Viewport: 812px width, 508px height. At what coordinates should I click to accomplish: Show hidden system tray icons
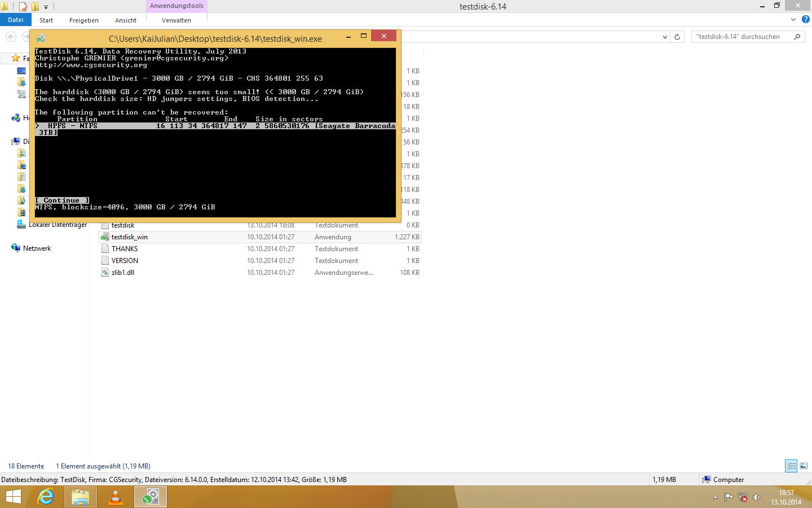click(715, 497)
